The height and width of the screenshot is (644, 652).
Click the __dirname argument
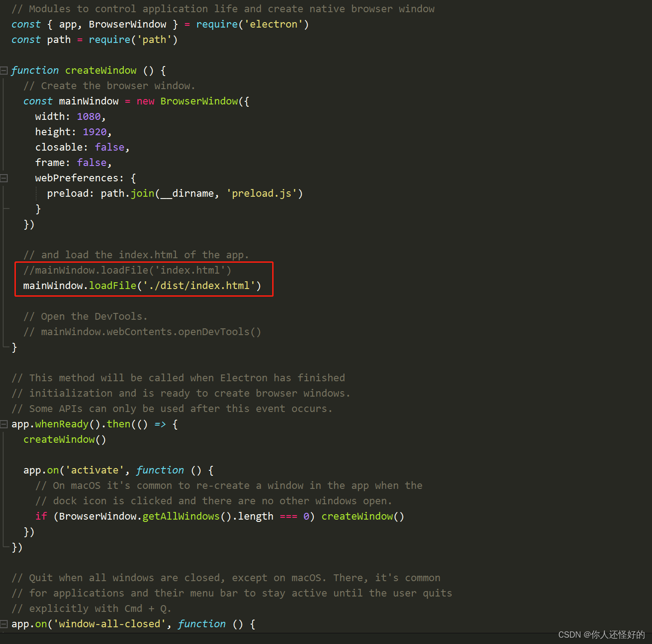click(187, 194)
